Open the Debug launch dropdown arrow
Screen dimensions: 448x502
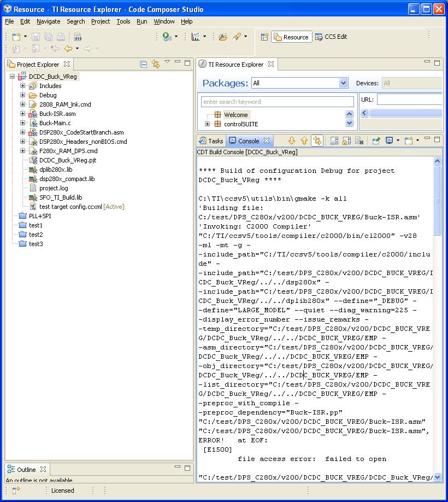(x=176, y=37)
